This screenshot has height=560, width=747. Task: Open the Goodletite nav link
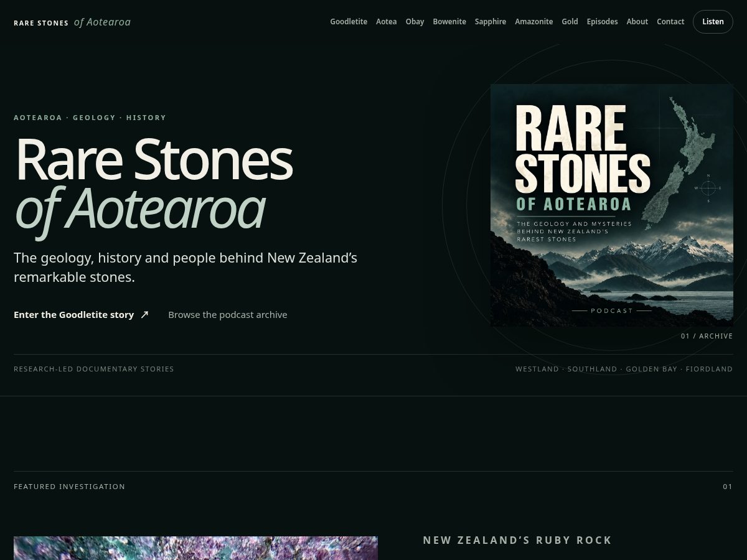pos(349,22)
